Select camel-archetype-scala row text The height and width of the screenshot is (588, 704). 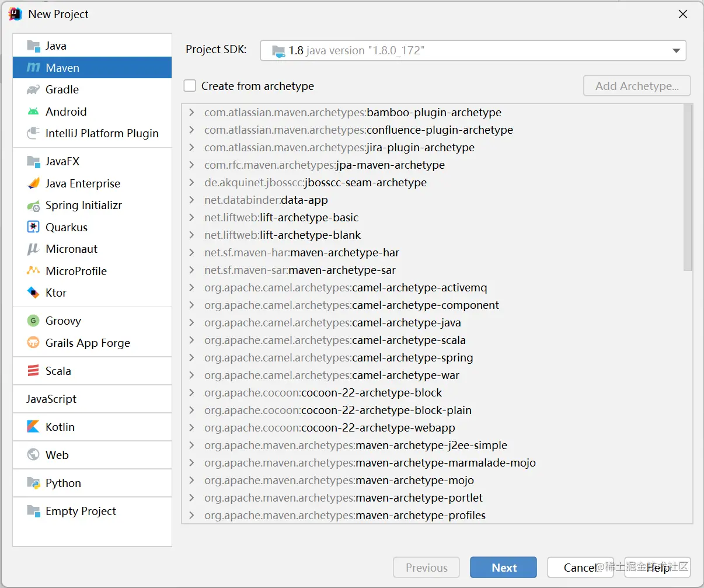(x=335, y=340)
